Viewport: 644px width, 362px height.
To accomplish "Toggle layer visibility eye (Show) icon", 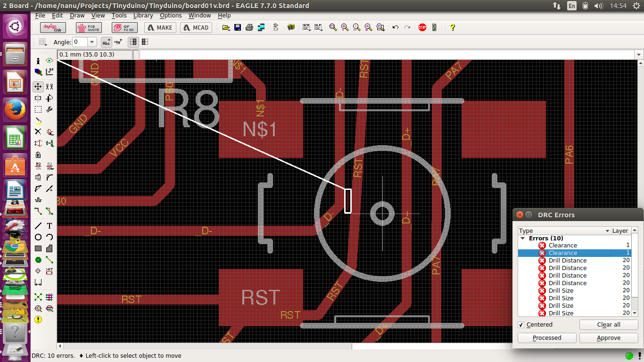I will [x=49, y=61].
